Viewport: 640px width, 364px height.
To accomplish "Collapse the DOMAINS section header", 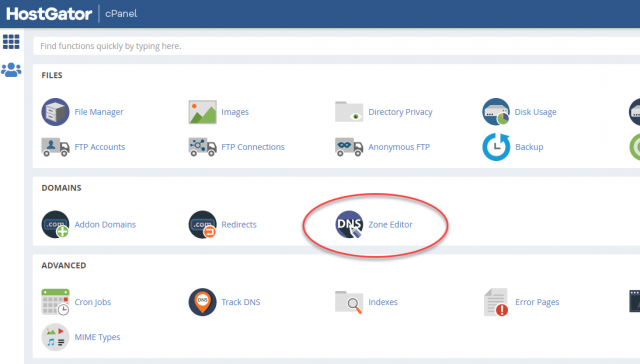I will [61, 188].
